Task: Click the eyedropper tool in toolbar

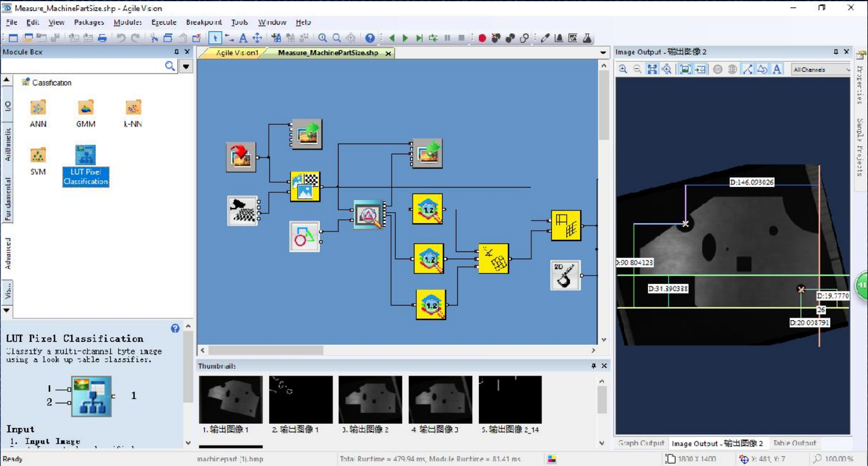Action: 545,38
